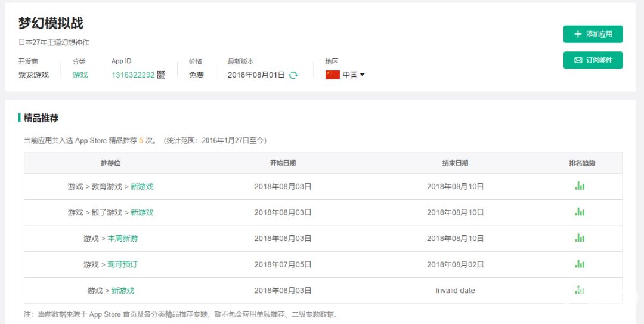644x324 pixels.
Task: Open ranking trend chart for 本周新游 row
Action: [580, 237]
